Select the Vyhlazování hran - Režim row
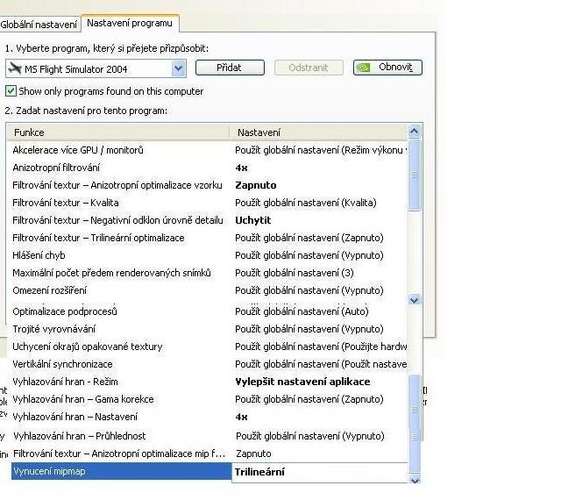The image size is (561, 500). point(210,382)
